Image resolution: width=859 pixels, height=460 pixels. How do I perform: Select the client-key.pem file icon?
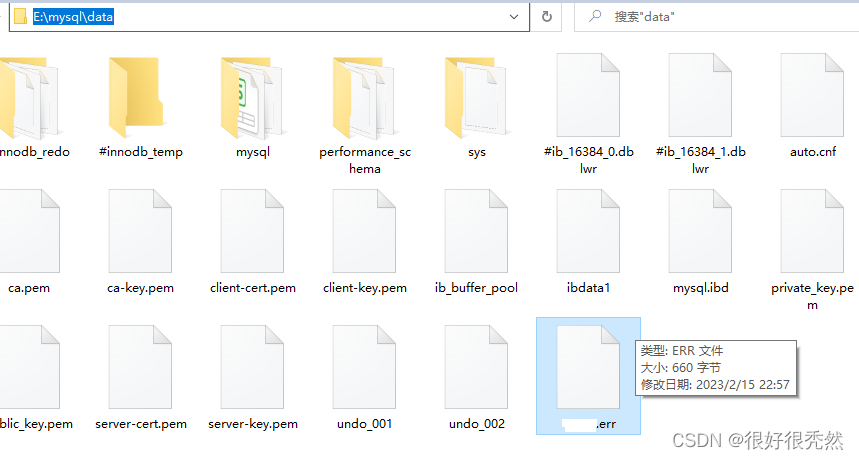tap(364, 231)
